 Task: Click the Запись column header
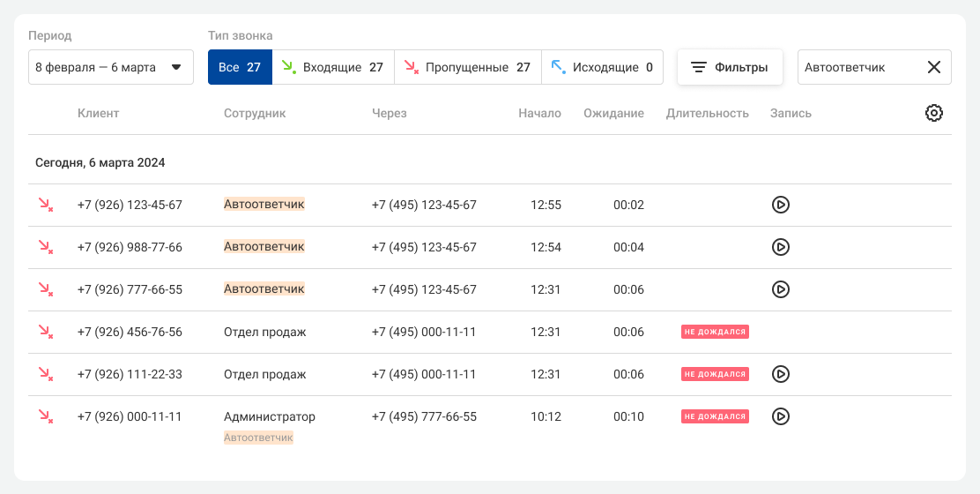pos(791,113)
